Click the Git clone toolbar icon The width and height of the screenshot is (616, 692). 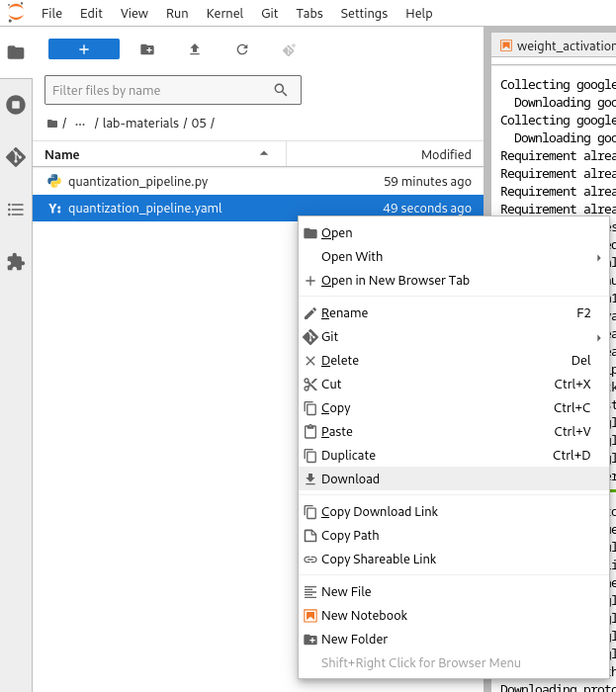(x=289, y=49)
